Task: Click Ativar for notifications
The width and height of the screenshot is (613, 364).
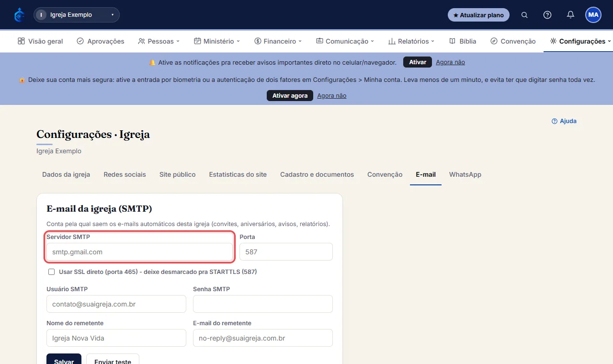Action: 418,62
